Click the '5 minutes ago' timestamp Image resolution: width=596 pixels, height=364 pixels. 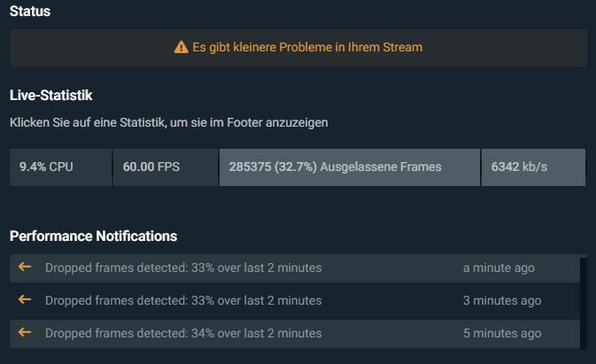pos(502,333)
